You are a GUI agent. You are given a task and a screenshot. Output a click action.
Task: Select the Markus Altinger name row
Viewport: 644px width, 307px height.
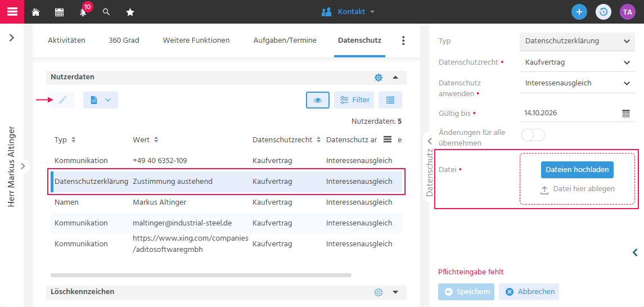[226, 202]
